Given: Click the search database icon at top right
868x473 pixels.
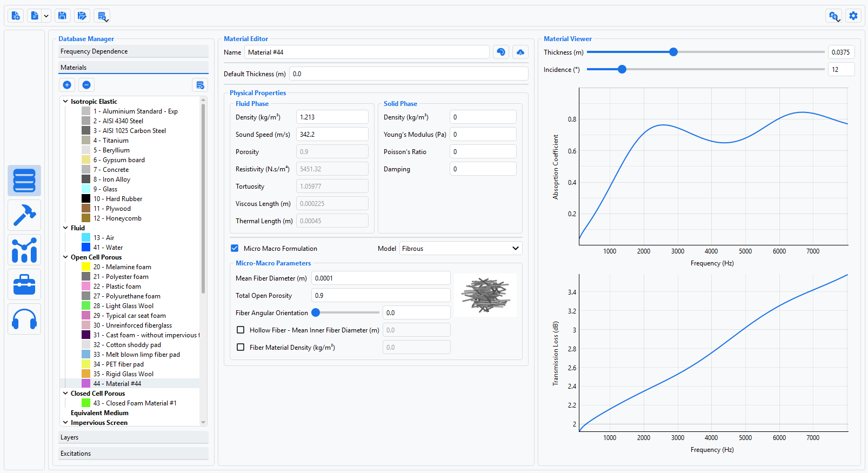Looking at the screenshot, I should (x=834, y=16).
